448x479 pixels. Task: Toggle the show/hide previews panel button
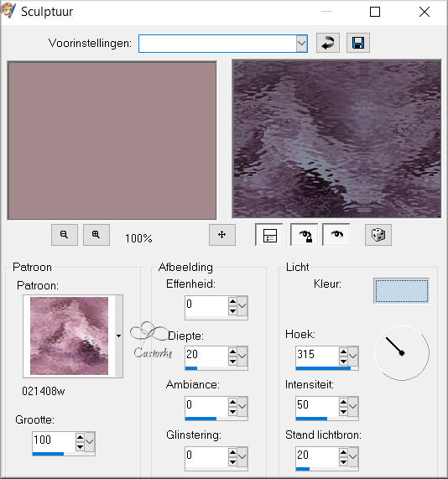(x=269, y=235)
